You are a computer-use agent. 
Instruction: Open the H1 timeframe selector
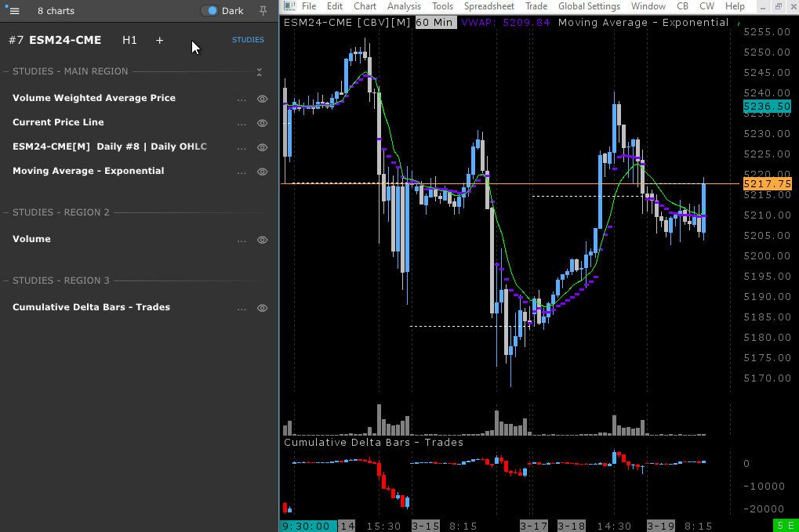[x=129, y=40]
